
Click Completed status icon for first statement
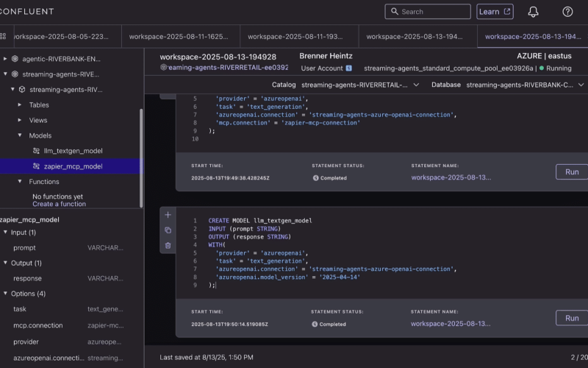coord(316,178)
